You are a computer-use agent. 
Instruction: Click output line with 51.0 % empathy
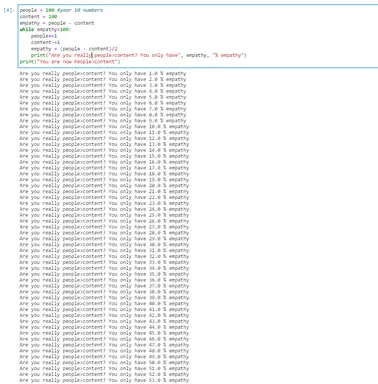coord(104,369)
